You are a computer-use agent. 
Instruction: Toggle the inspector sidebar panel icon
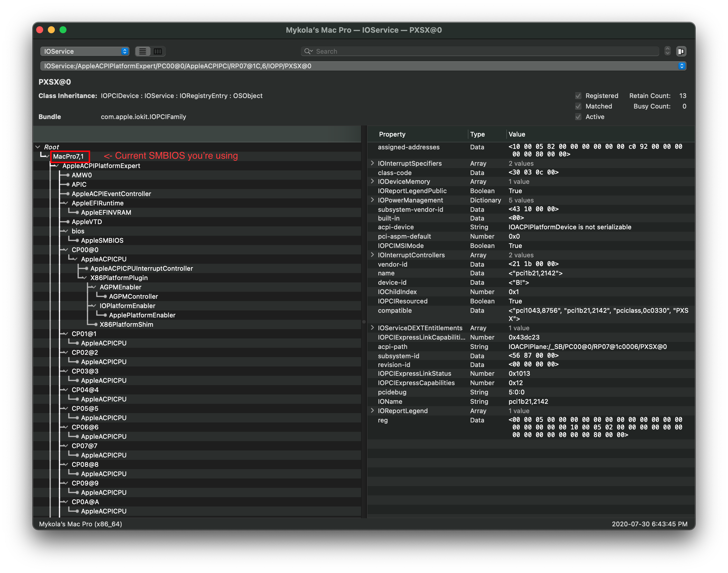tap(681, 51)
